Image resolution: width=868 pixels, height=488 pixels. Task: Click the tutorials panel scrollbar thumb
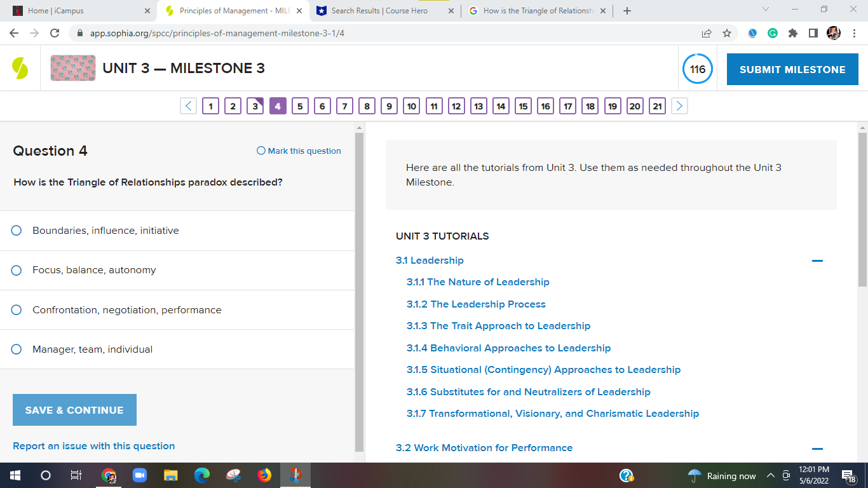tap(862, 210)
